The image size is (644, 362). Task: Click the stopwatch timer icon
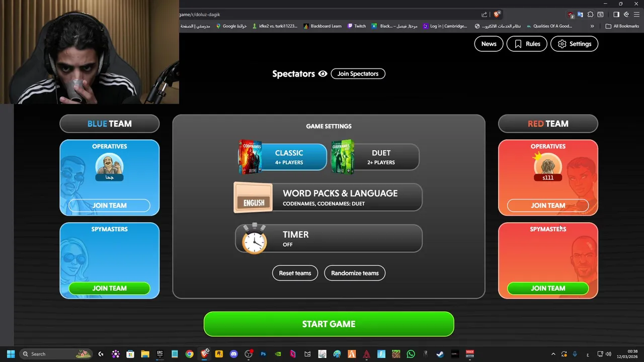pos(255,239)
